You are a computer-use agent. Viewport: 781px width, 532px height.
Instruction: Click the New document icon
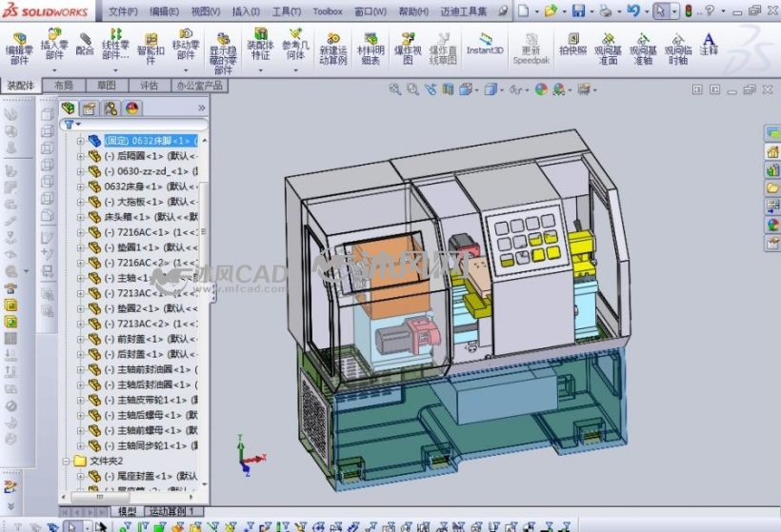[x=523, y=10]
